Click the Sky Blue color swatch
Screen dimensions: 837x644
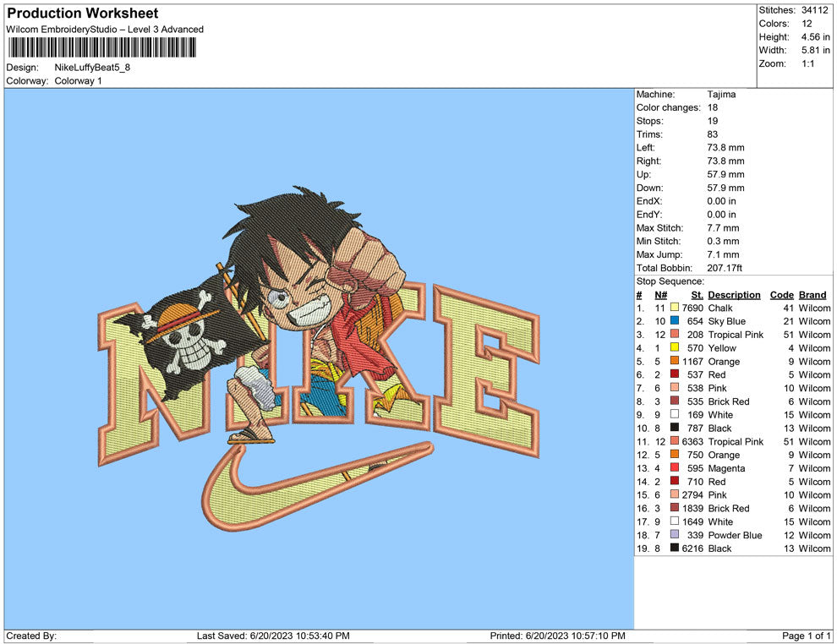click(x=675, y=320)
